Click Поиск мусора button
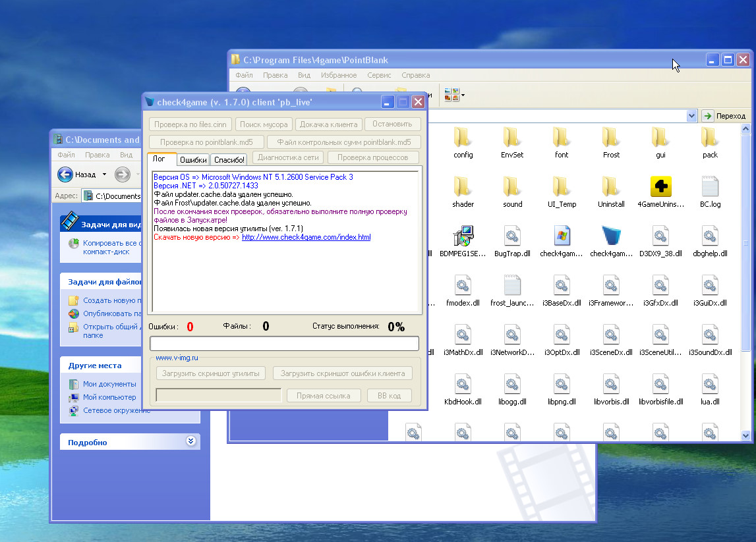Screen dimensions: 756x542 [263, 124]
